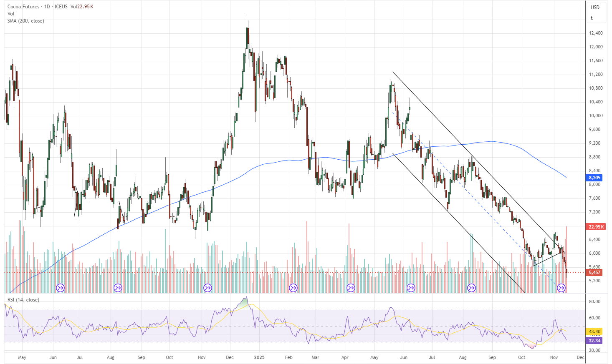The width and height of the screenshot is (612, 364).
Task: Click the 22.95K volume value label
Action: [596, 227]
